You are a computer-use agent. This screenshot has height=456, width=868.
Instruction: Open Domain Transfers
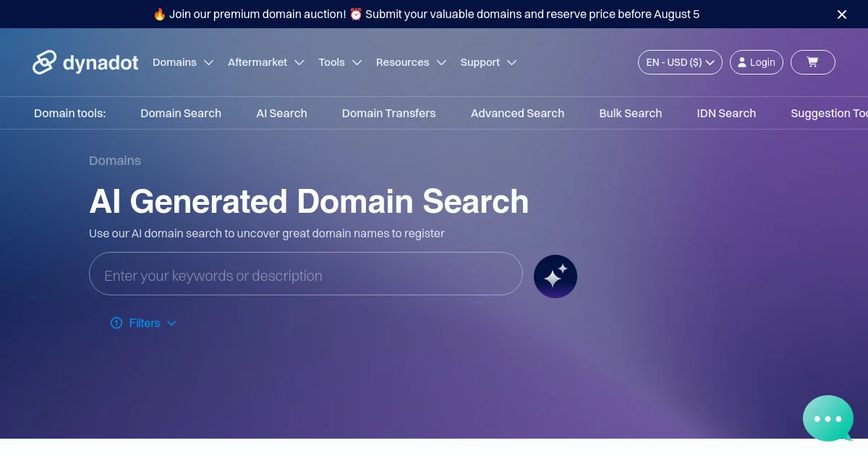pyautogui.click(x=388, y=113)
